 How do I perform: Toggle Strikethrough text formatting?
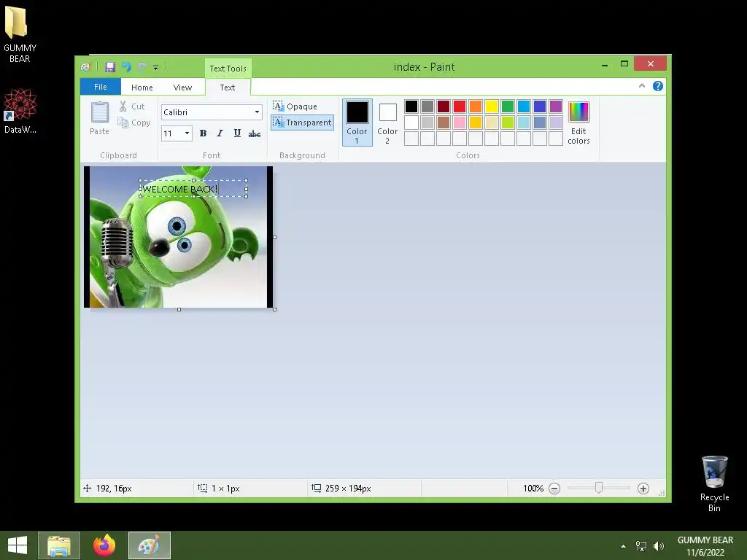(x=255, y=133)
